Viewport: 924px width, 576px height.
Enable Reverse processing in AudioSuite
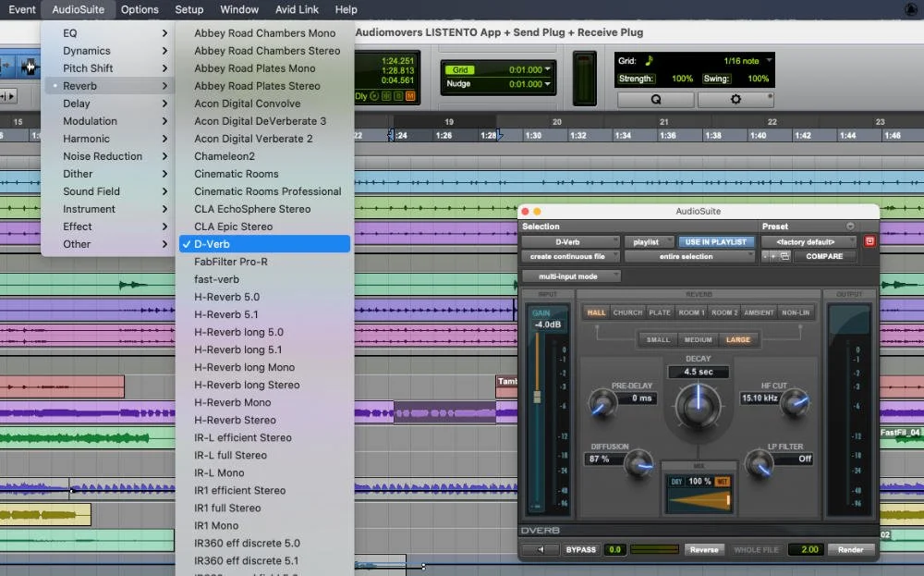pos(704,549)
